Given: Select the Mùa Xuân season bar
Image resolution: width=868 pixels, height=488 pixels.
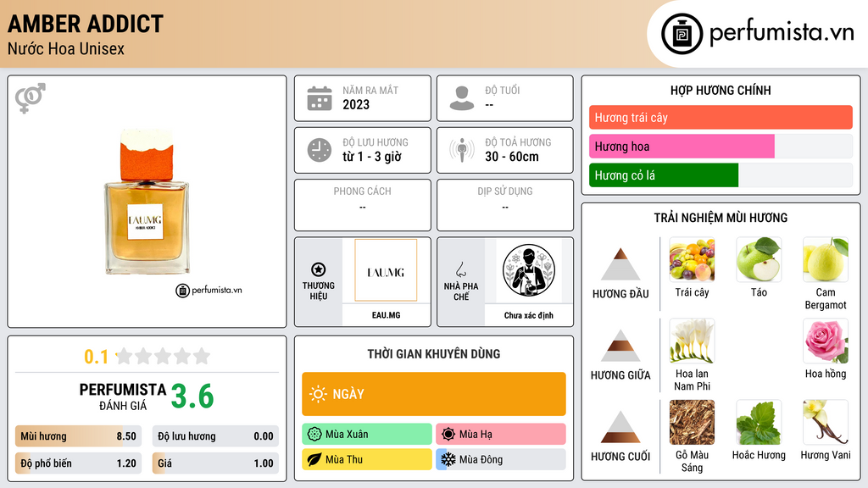Looking at the screenshot, I should (367, 434).
